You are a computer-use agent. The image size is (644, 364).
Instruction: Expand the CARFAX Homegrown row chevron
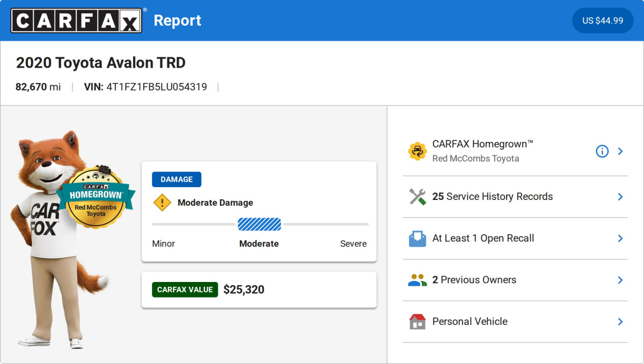(x=620, y=151)
